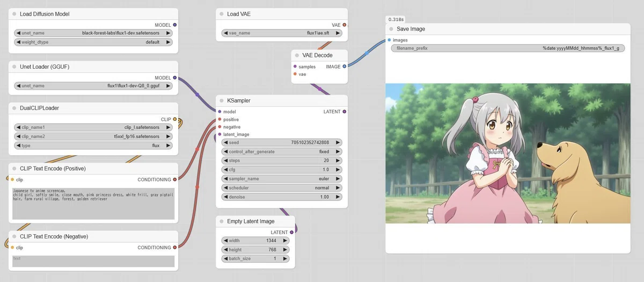
Task: Select the previous vae_name with the left arrow
Action: [x=226, y=33]
